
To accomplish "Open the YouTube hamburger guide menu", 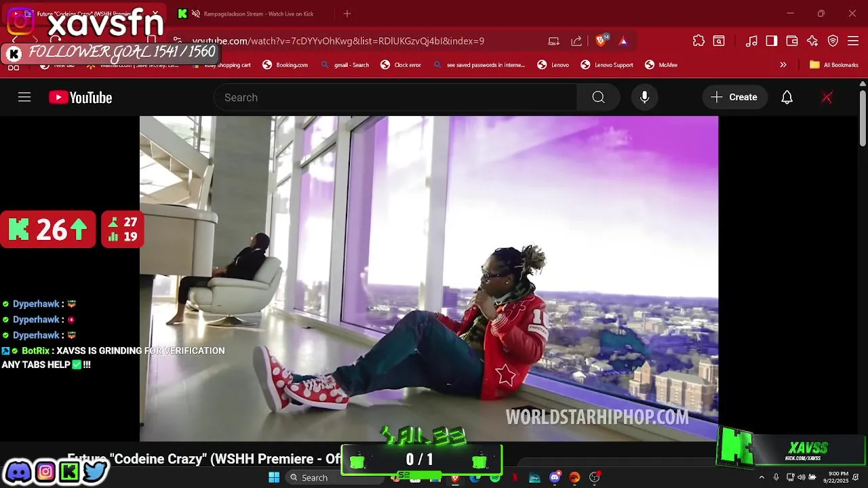I will point(24,97).
